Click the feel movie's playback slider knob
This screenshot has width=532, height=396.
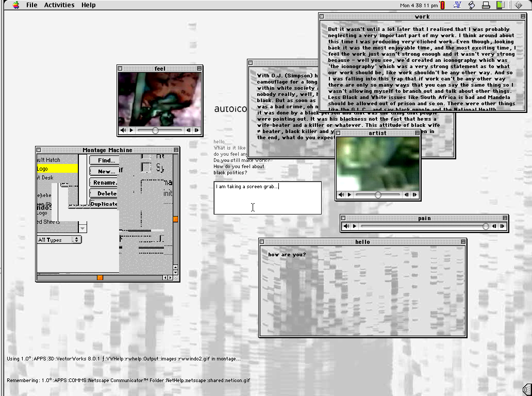pos(155,130)
